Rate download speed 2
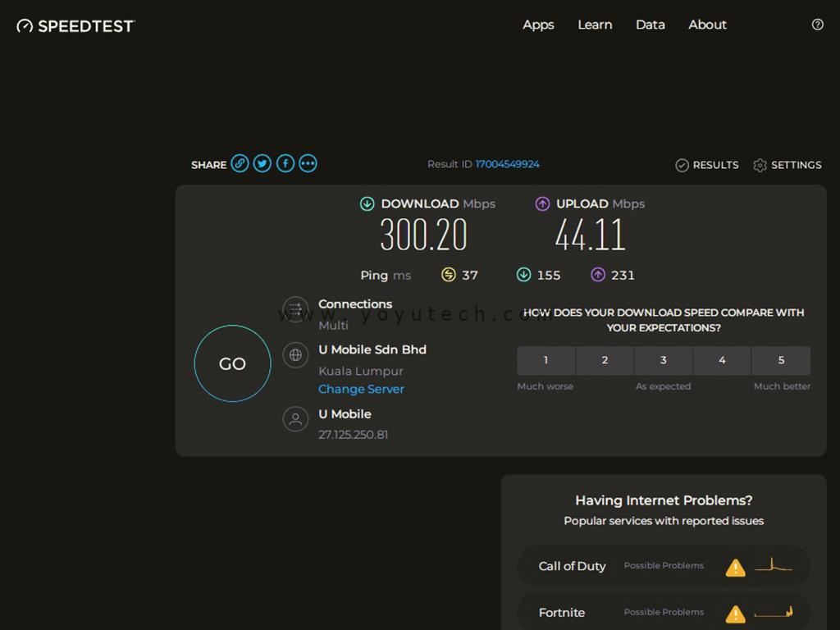 [605, 360]
